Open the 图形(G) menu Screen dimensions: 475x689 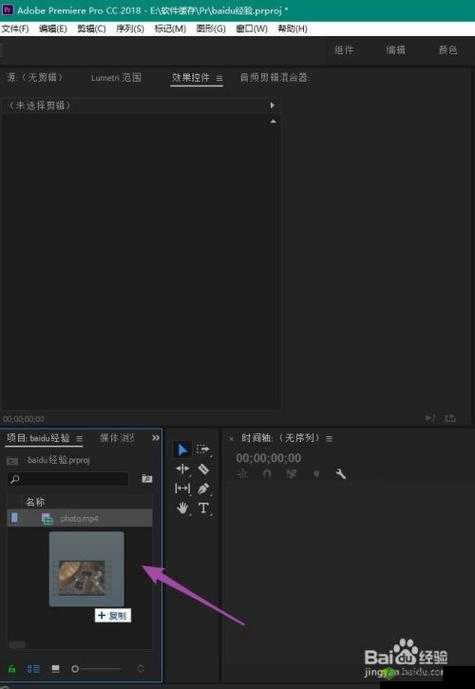tap(210, 29)
